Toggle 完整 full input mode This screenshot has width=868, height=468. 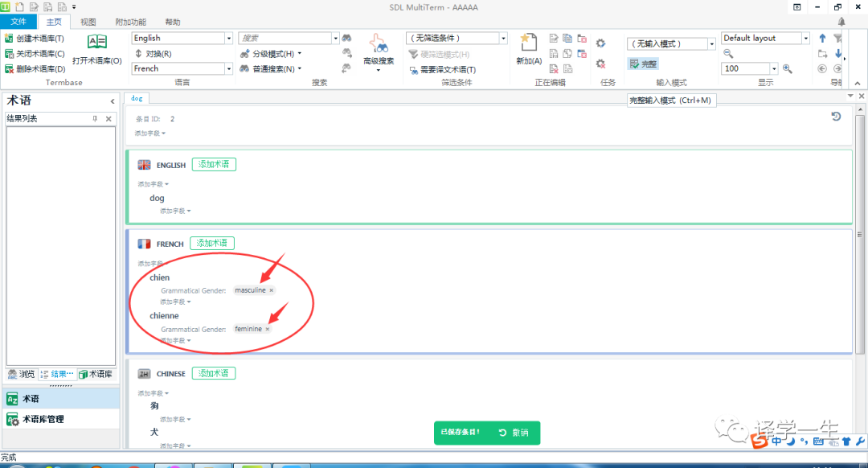643,64
